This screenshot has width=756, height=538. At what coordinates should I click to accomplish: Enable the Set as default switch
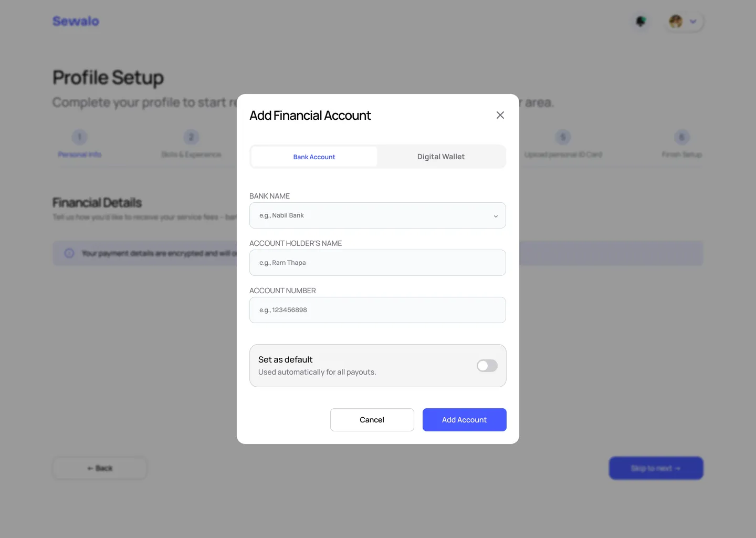(487, 366)
